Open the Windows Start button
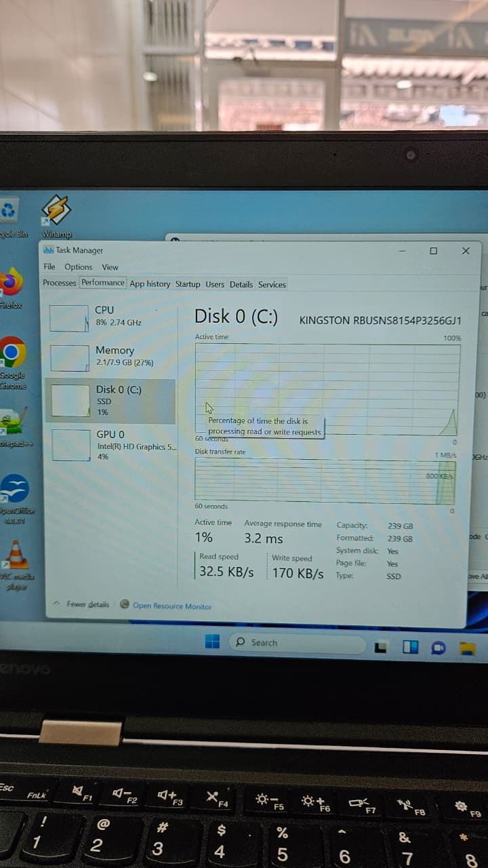488x868 pixels. [x=212, y=642]
